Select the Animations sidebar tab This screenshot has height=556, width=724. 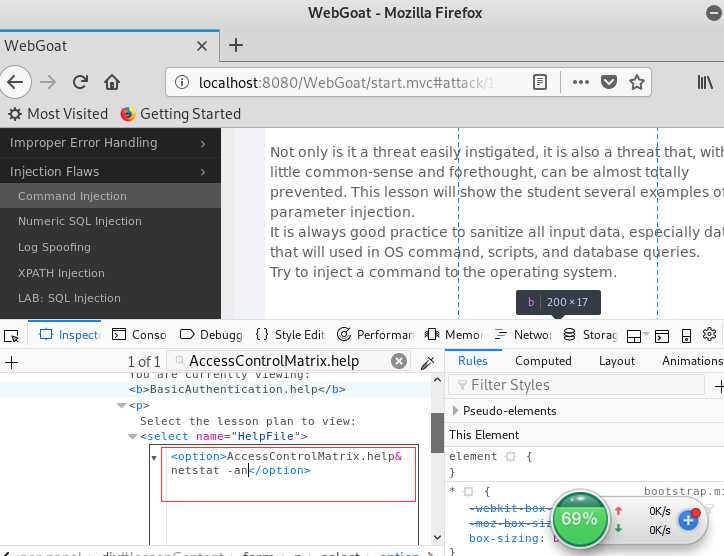(692, 361)
